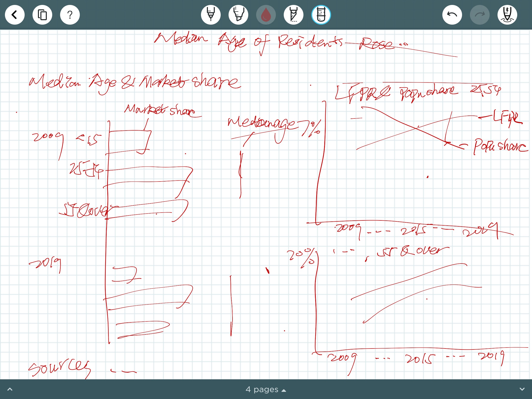Open the help question mark button

(70, 15)
